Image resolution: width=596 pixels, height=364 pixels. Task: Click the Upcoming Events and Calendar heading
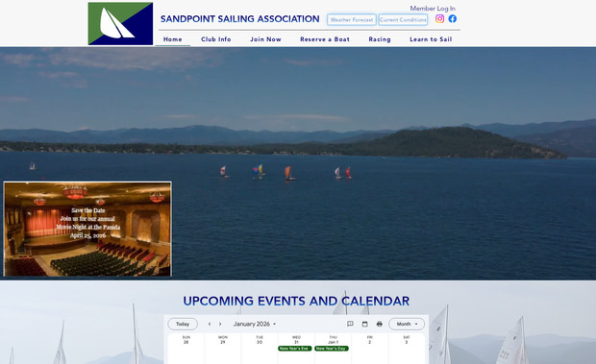(x=296, y=301)
